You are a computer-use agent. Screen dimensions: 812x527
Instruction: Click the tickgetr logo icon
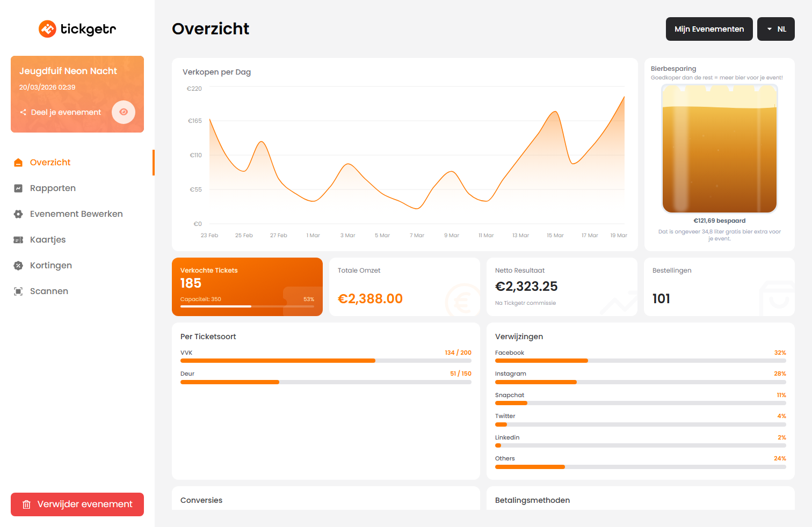coord(47,29)
